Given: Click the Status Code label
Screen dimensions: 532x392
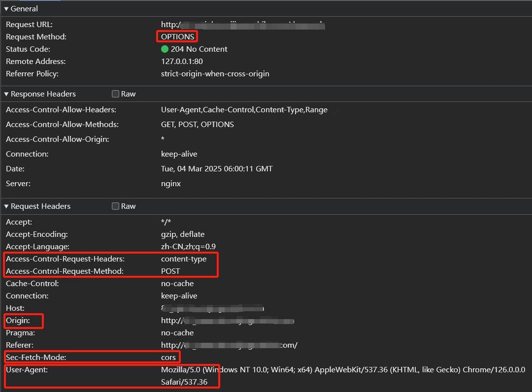Looking at the screenshot, I should click(x=28, y=49).
